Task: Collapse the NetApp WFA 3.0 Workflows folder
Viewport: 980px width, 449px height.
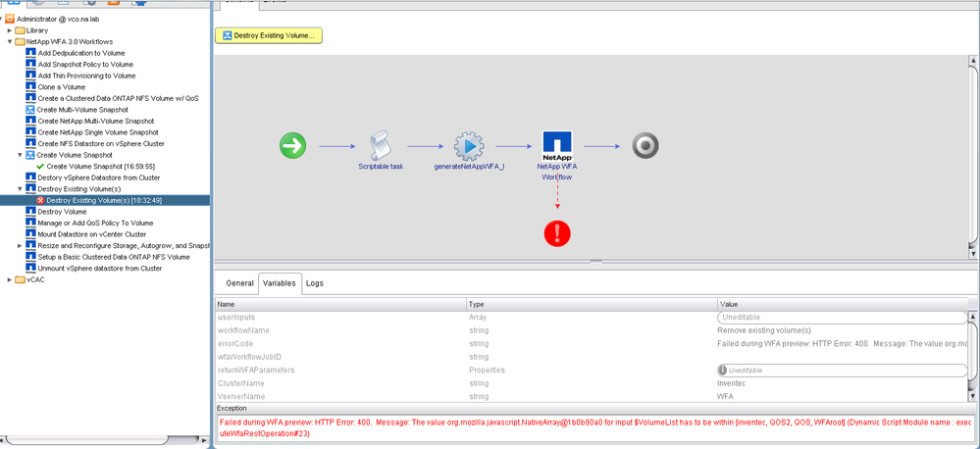Action: pyautogui.click(x=10, y=42)
